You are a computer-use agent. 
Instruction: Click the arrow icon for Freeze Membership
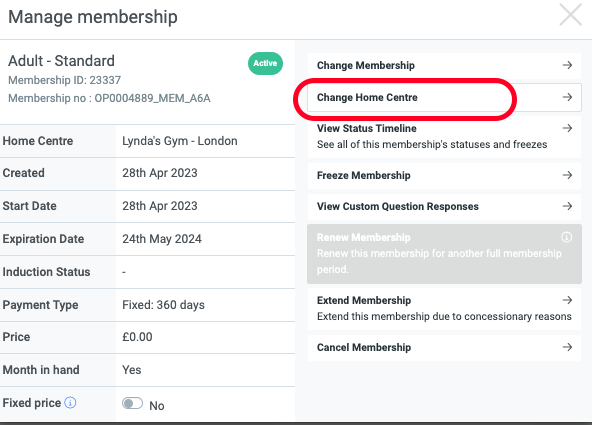point(567,175)
